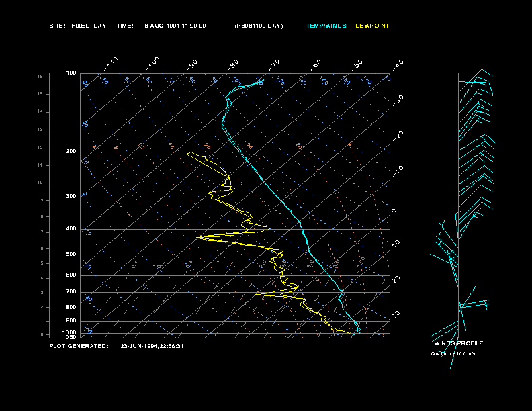The width and height of the screenshot is (532, 411).
Task: Click the 400 pressure level label
Action: (x=71, y=228)
